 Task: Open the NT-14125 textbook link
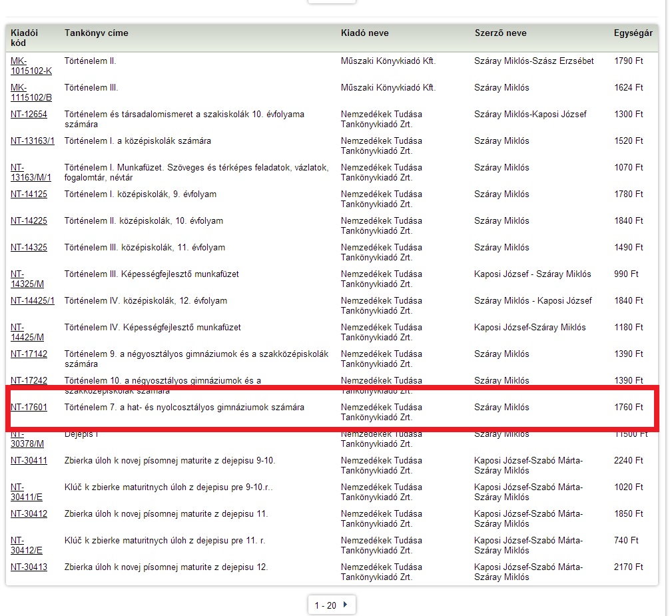coord(29,194)
